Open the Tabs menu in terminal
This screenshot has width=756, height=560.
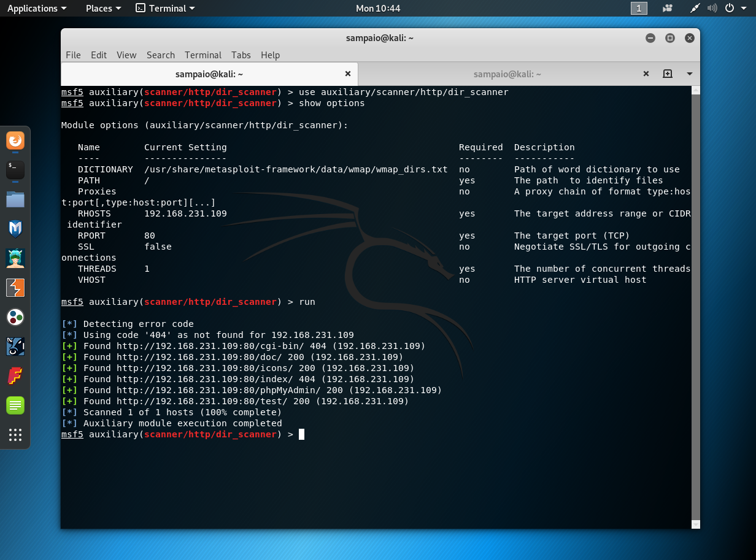[241, 55]
